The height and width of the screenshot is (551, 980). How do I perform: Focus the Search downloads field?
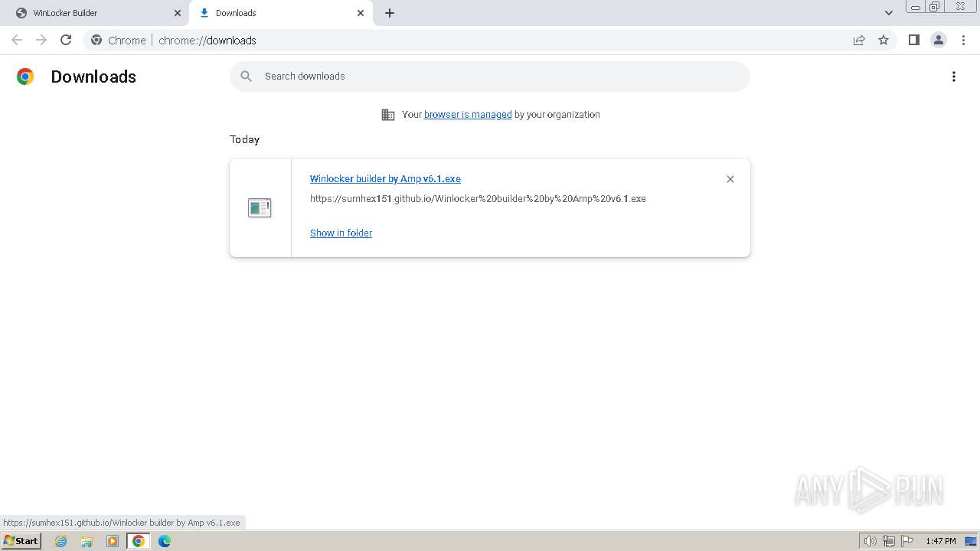[490, 77]
